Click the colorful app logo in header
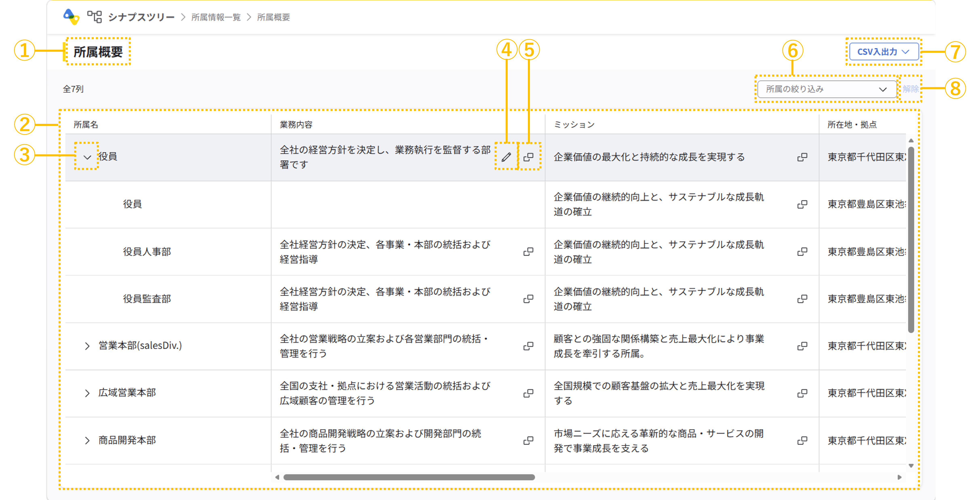The width and height of the screenshot is (980, 500). pos(71,17)
